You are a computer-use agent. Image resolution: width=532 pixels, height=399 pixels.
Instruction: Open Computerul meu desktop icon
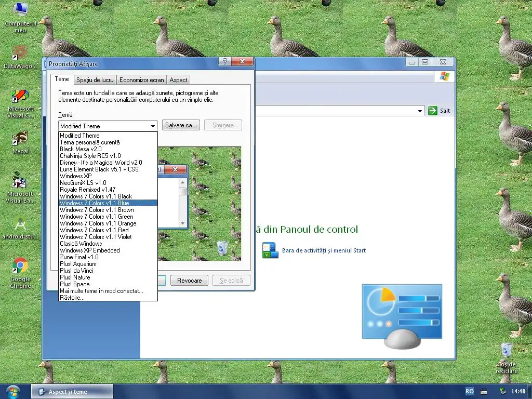(20, 17)
